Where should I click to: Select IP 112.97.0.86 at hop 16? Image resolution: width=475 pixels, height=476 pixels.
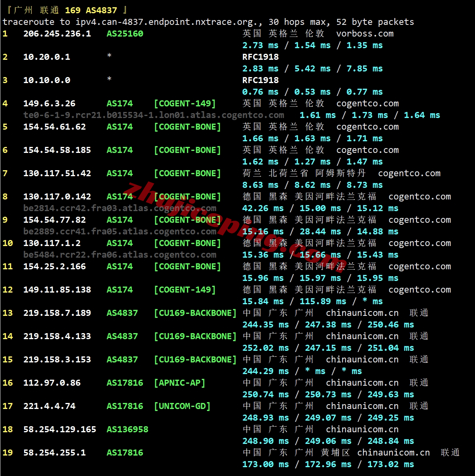point(52,383)
